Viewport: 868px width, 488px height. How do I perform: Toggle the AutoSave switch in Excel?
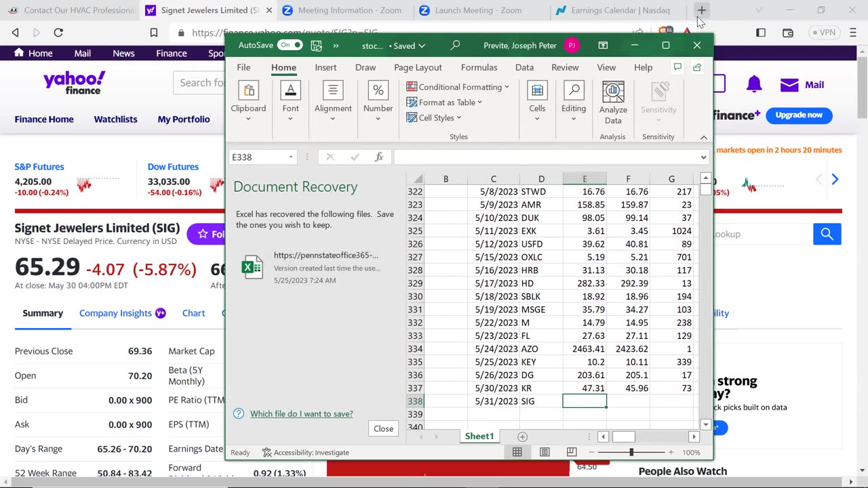click(290, 45)
